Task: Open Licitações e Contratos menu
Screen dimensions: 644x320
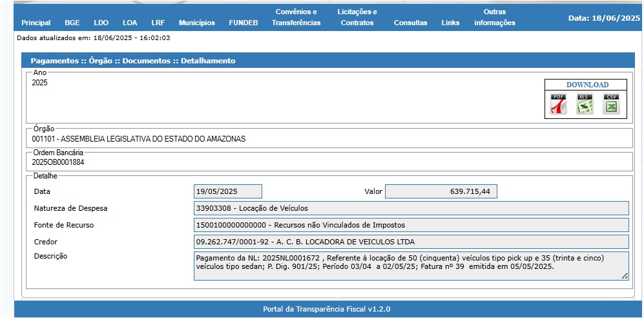Action: click(x=357, y=17)
